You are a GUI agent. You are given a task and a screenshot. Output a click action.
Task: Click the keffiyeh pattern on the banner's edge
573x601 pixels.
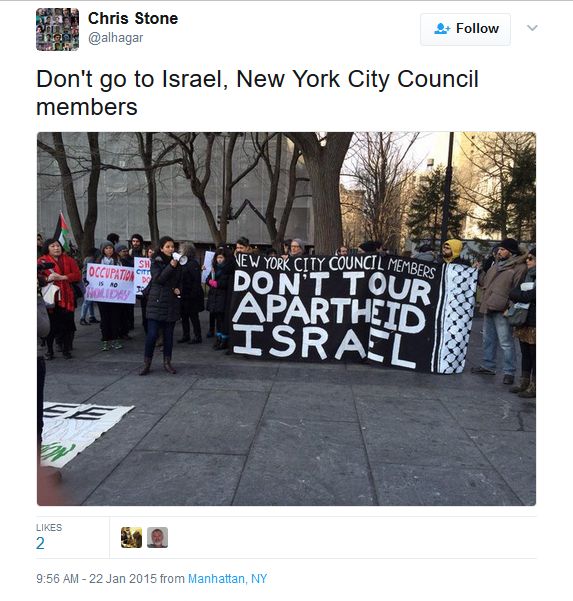point(458,318)
